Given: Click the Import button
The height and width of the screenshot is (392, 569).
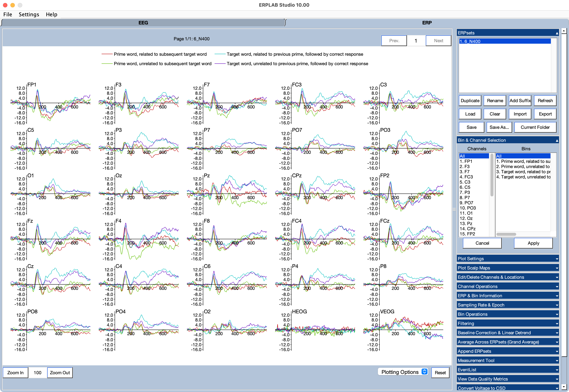Looking at the screenshot, I should 520,114.
